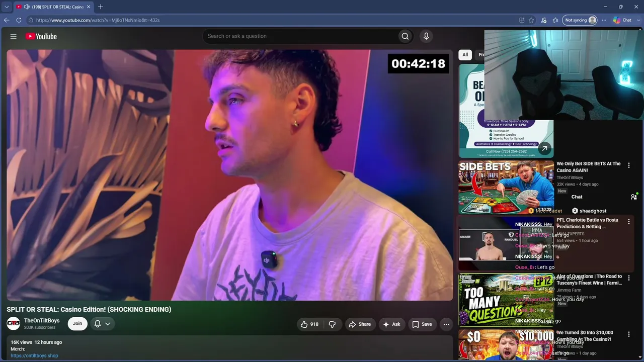Open the YouTube guide hamburger menu
The width and height of the screenshot is (644, 362).
(x=14, y=36)
